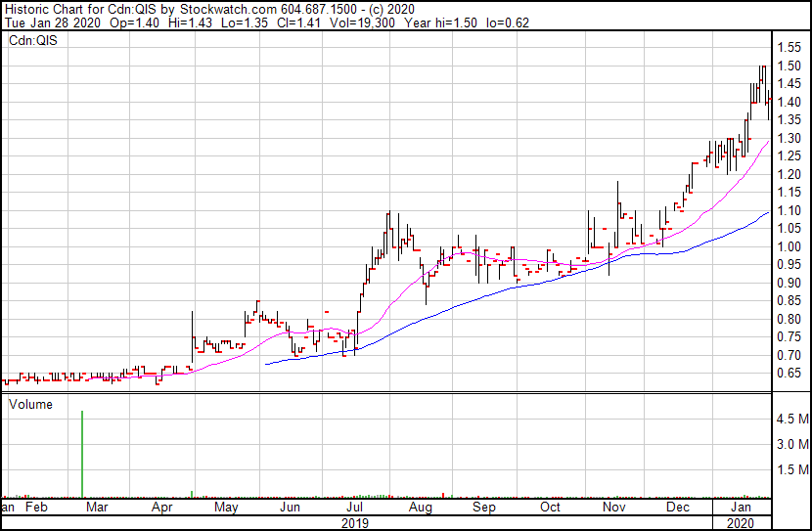Click the tall green volume spike near March
The image size is (812, 531).
82,455
